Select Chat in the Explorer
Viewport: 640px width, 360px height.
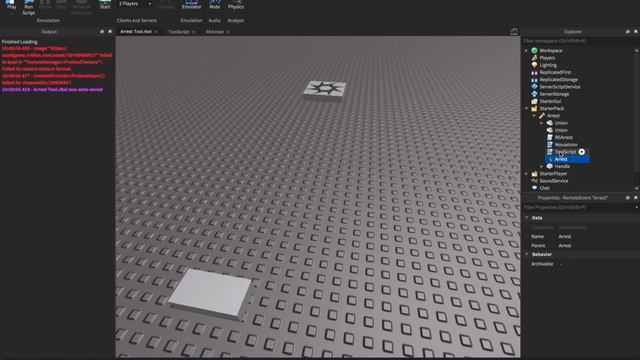[544, 188]
